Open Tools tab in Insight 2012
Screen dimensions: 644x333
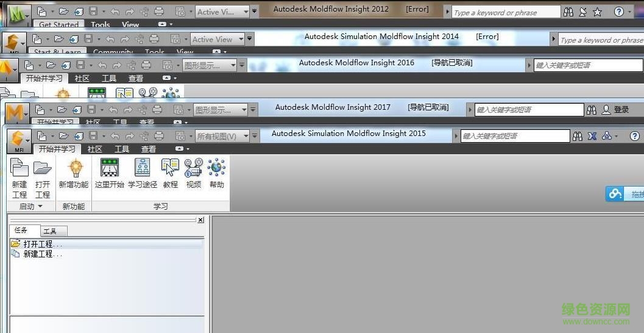[100, 24]
